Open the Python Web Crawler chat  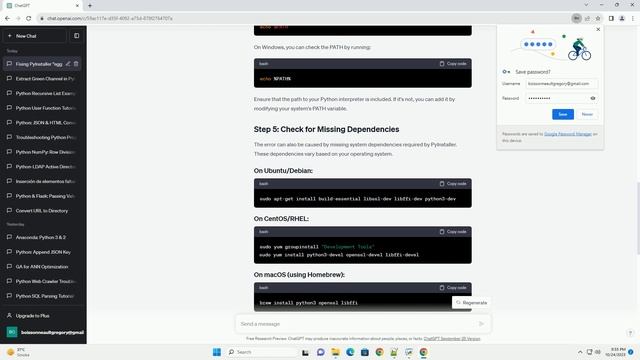tap(42, 282)
